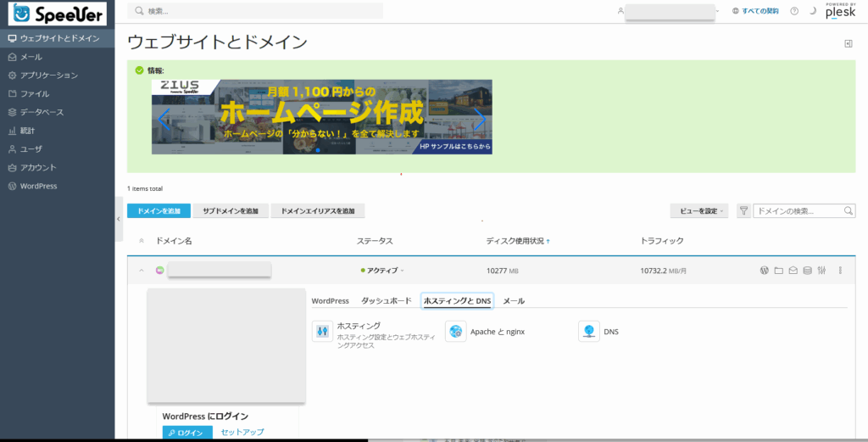Screen dimensions: 868x442
Task: Select the ホスティングと DNS tab
Action: (x=457, y=301)
